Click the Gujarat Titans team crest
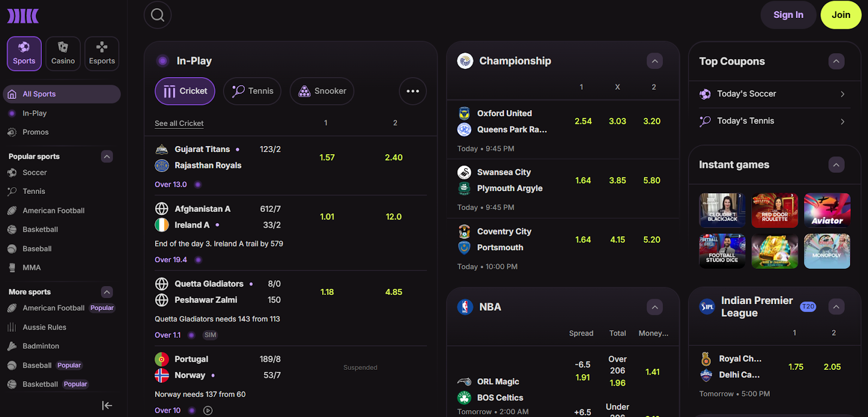 [162, 149]
